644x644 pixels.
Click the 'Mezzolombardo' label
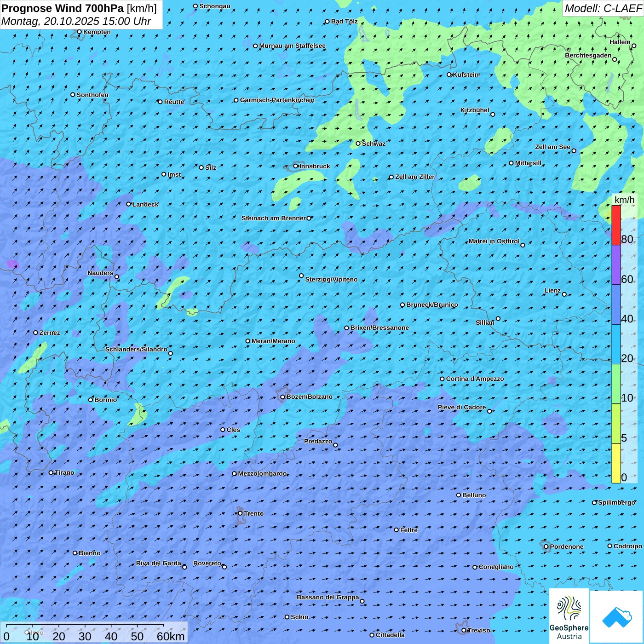pos(262,473)
